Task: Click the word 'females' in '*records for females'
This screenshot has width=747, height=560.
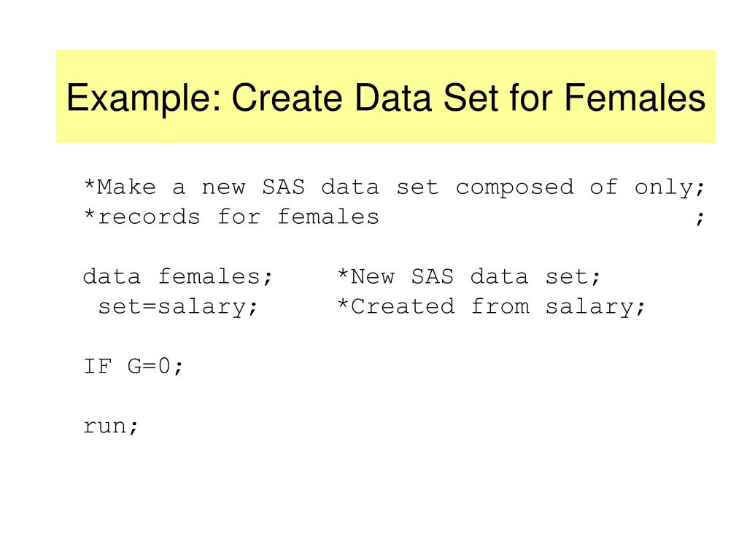Action: (x=328, y=217)
